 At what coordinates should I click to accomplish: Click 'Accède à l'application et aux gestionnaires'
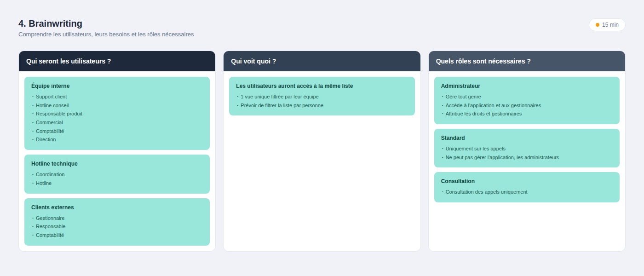click(493, 105)
